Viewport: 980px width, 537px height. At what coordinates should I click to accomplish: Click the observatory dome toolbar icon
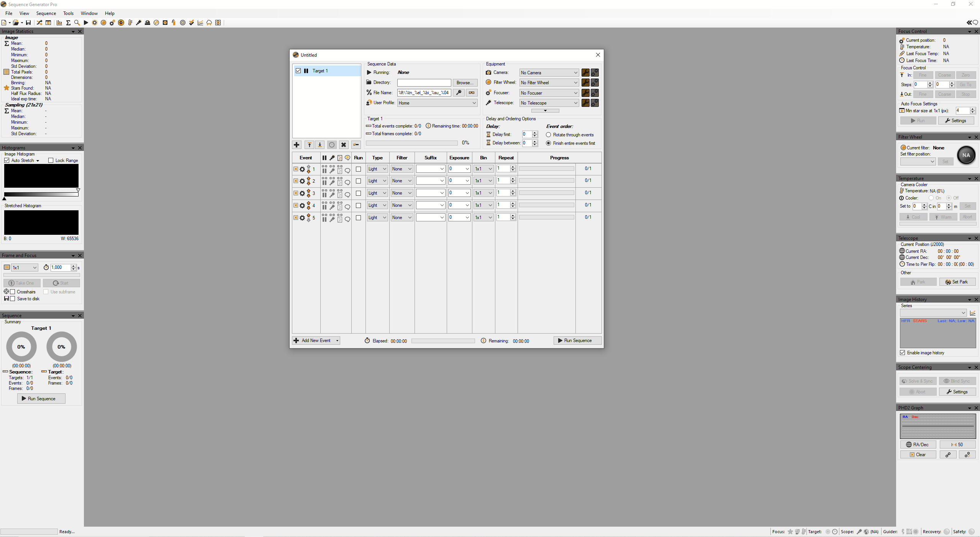(x=147, y=23)
